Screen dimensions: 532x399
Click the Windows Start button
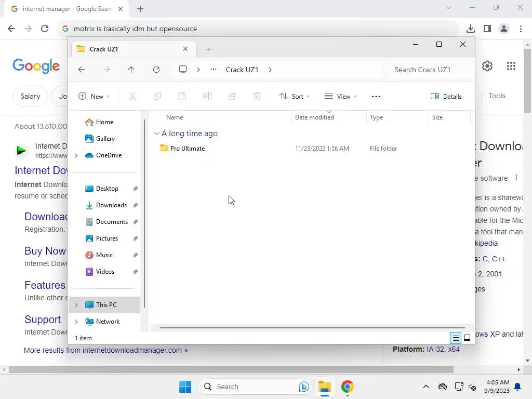(x=185, y=387)
